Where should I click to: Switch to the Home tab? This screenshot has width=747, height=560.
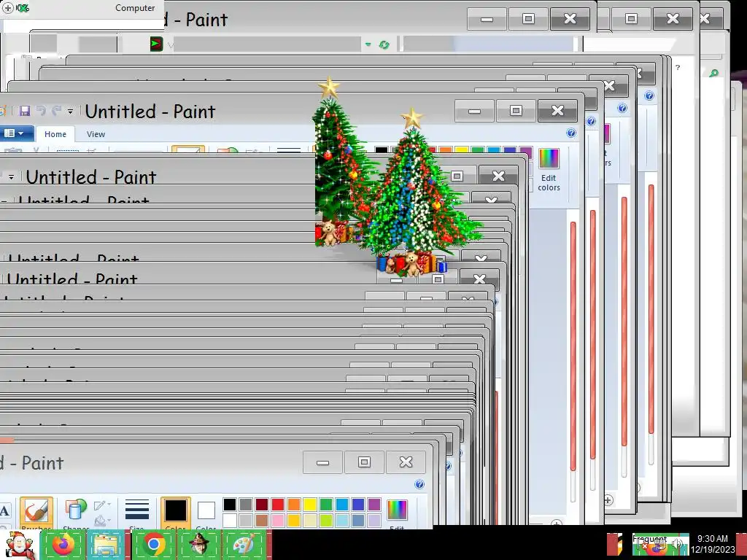coord(55,134)
